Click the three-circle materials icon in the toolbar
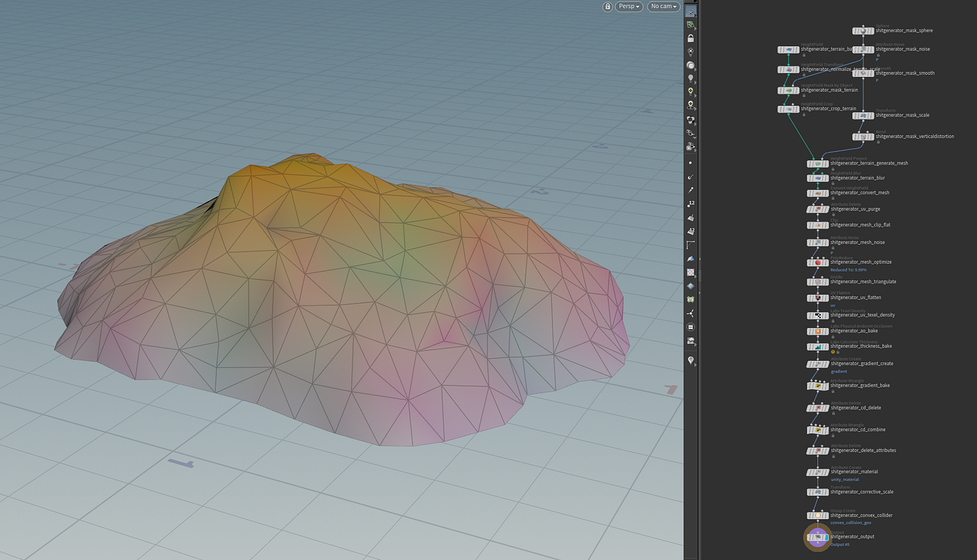The width and height of the screenshot is (977, 560). (691, 120)
